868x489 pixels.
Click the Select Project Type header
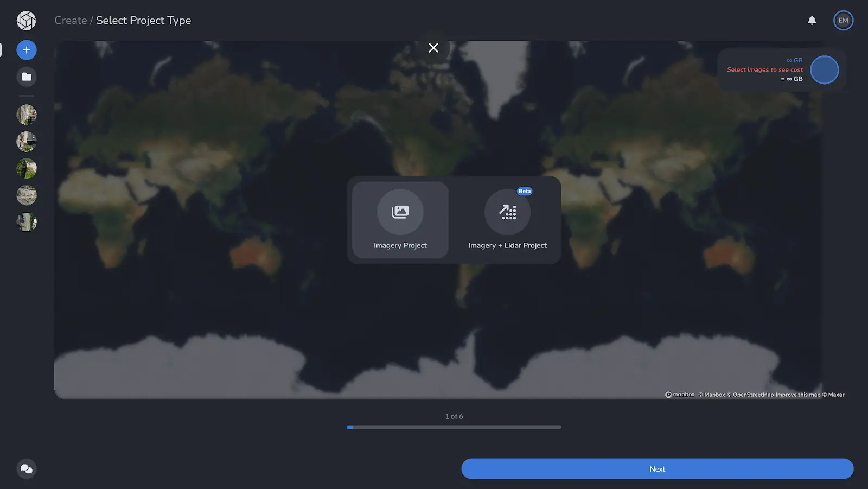point(143,21)
